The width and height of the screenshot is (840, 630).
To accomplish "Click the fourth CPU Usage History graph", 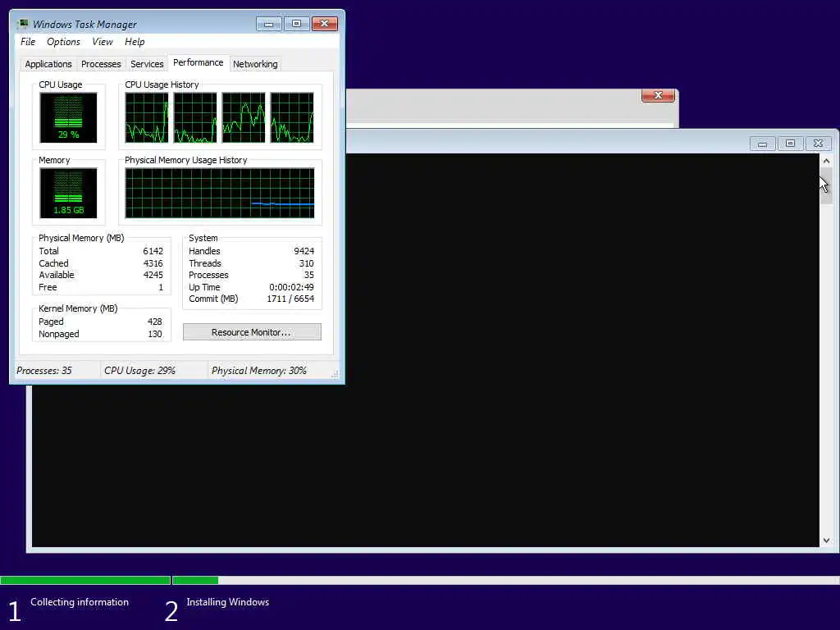I will [292, 118].
